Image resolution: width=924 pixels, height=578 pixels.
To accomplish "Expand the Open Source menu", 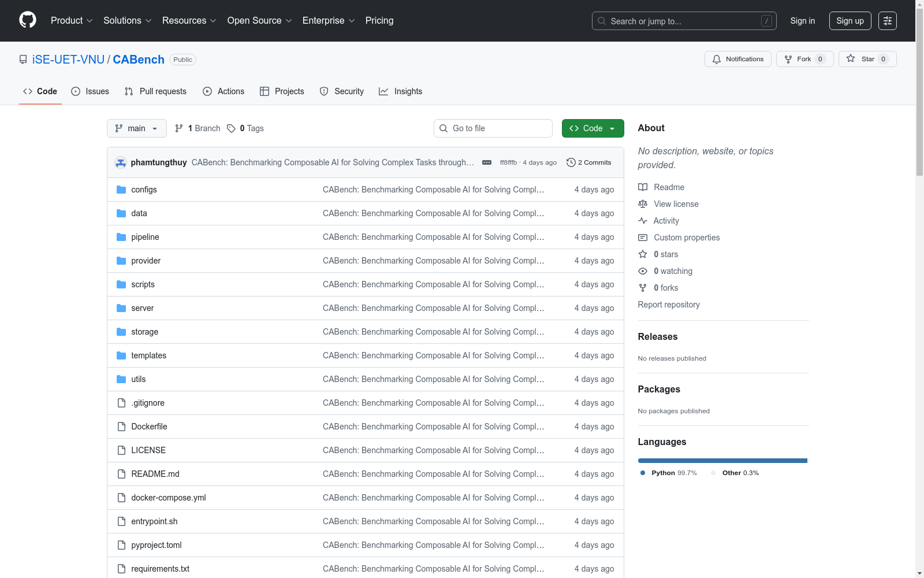I will (x=259, y=20).
